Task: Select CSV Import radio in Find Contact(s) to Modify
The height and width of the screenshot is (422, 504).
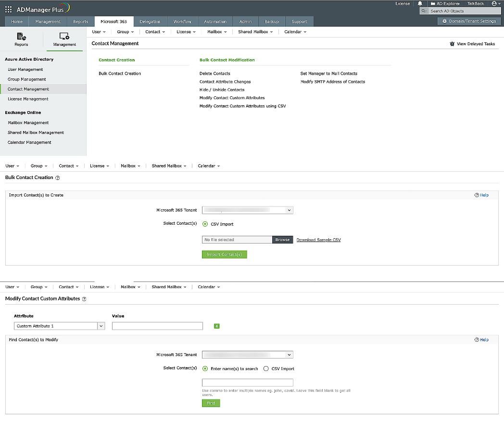Action: tap(266, 369)
